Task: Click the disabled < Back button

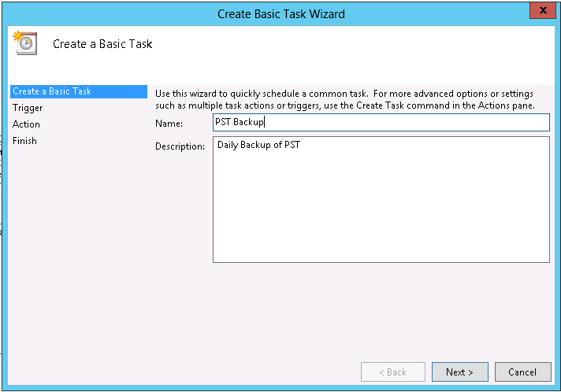Action: coord(393,372)
